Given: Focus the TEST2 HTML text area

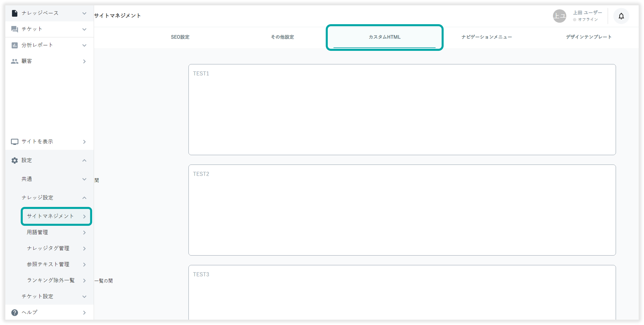Looking at the screenshot, I should pyautogui.click(x=402, y=210).
